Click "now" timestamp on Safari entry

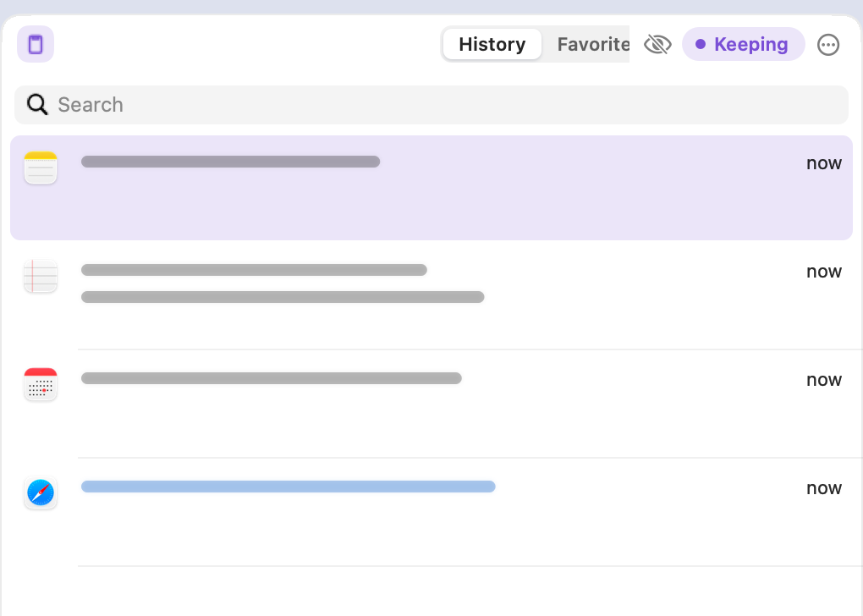824,488
